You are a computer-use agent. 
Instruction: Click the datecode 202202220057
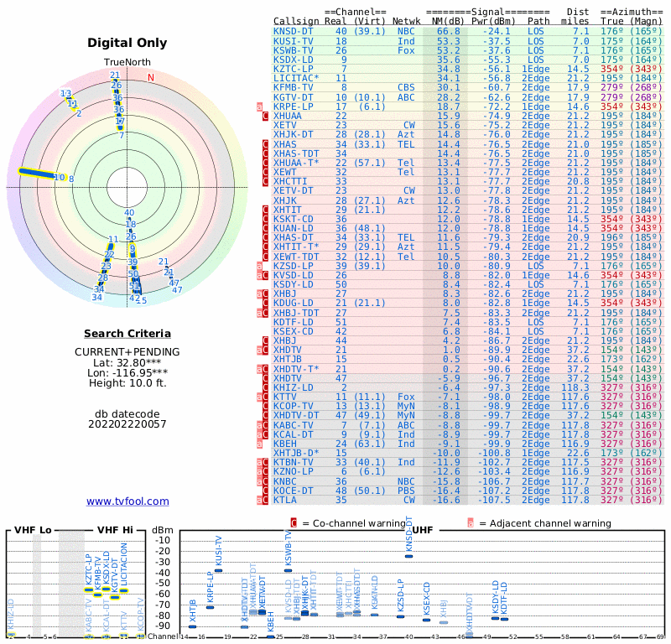pos(127,424)
